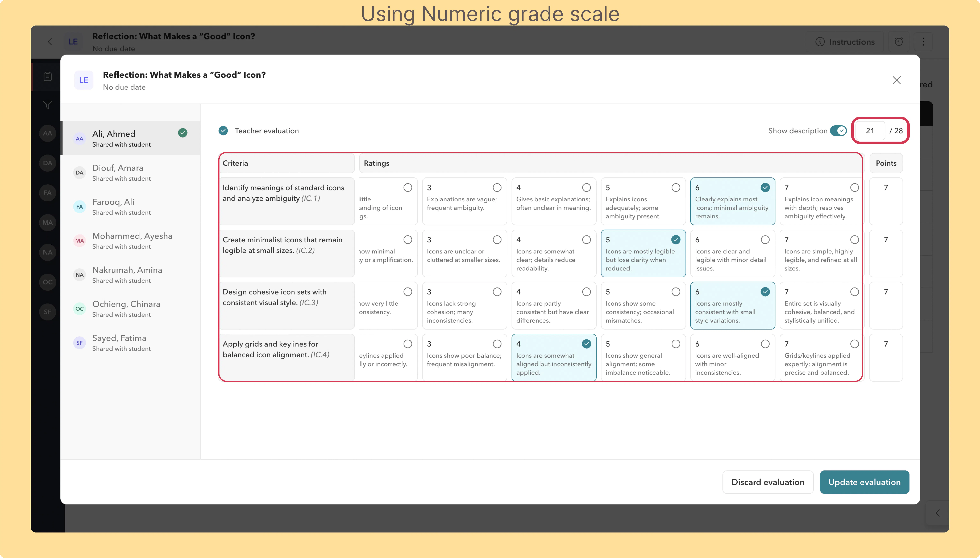Click the OC avatar in dark sidebar
Viewport: 980px width, 558px height.
click(48, 282)
